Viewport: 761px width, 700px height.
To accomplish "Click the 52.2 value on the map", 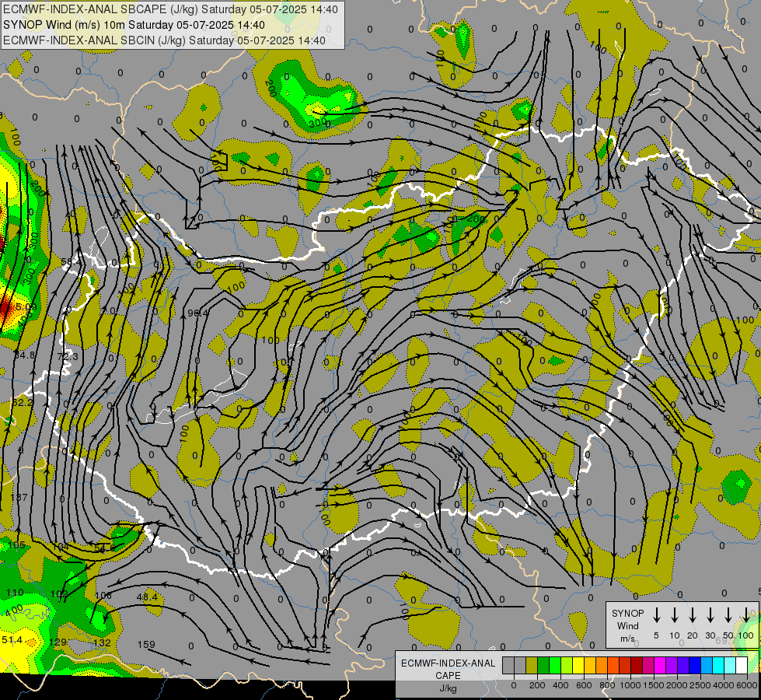I will click(22, 403).
